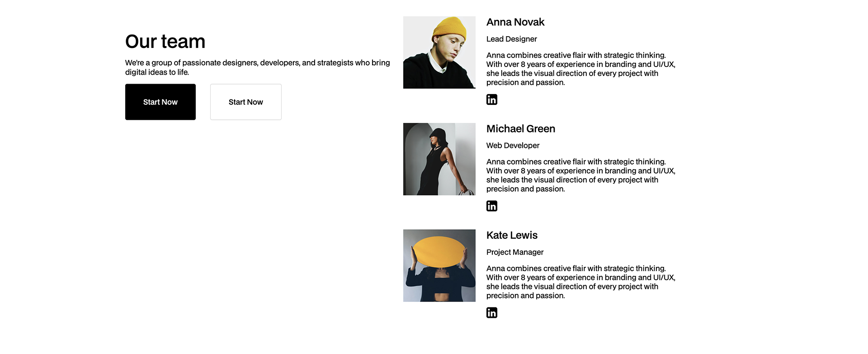Image resolution: width=868 pixels, height=354 pixels.
Task: Open Kate Lewis's portrait image
Action: (439, 265)
